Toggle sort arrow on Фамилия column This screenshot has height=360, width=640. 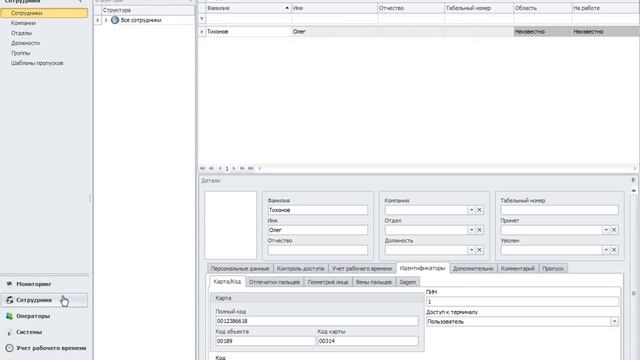[287, 8]
